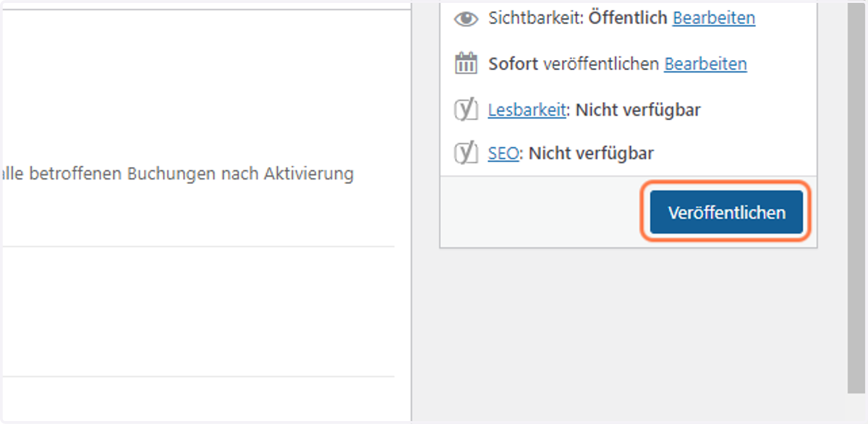Edit publish time via Bearbeiten next to Sofort
This screenshot has width=868, height=424.
[x=705, y=64]
